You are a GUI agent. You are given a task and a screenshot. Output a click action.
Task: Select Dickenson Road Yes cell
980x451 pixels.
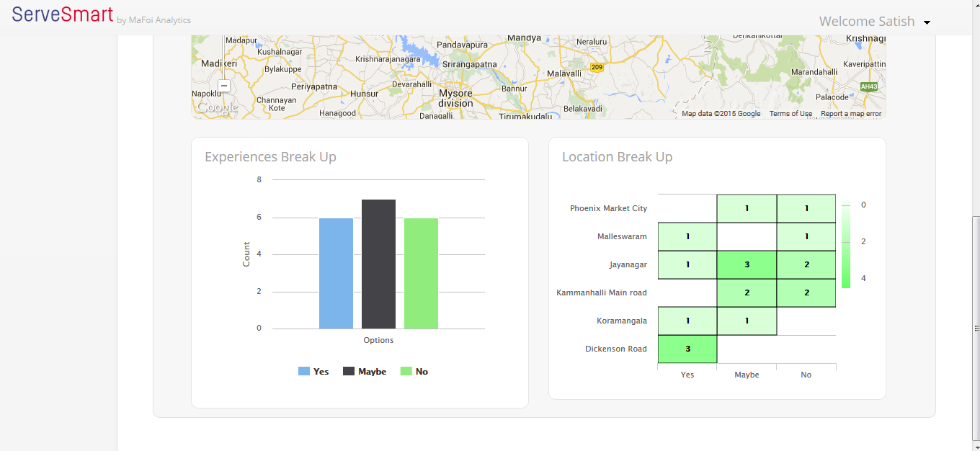[687, 349]
